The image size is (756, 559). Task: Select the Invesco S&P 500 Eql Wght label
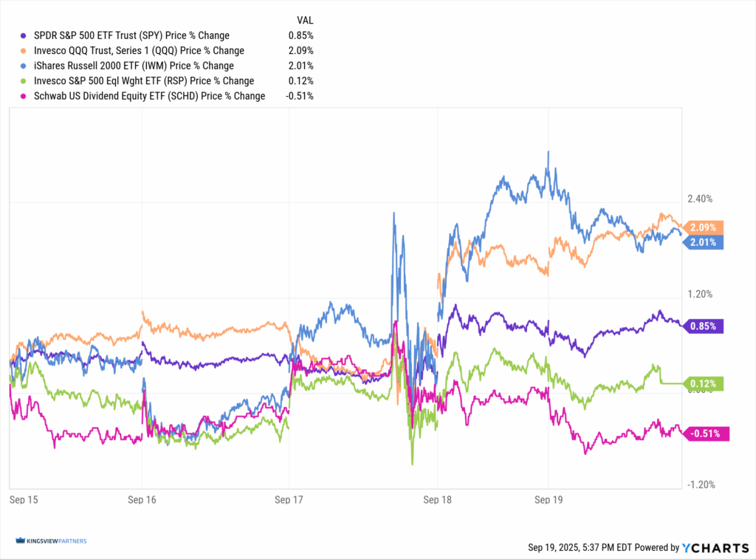tap(144, 81)
